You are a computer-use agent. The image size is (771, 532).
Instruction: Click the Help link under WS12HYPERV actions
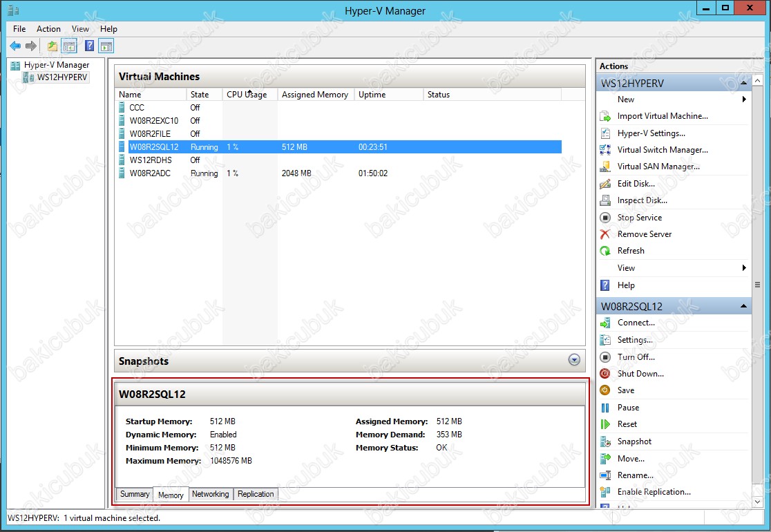pos(626,285)
